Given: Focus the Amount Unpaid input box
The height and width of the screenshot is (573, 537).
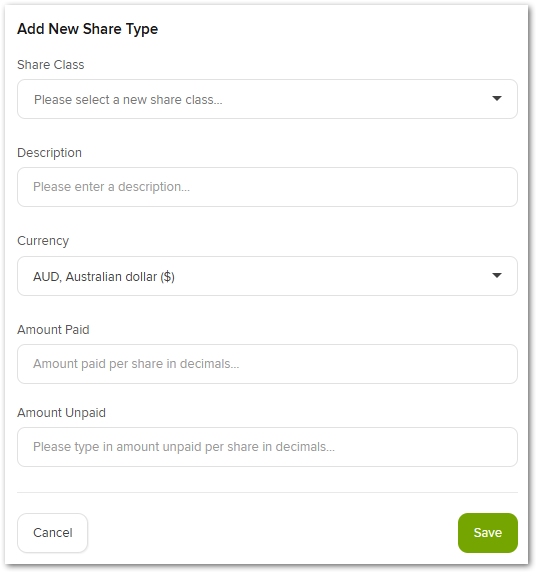Looking at the screenshot, I should (267, 447).
